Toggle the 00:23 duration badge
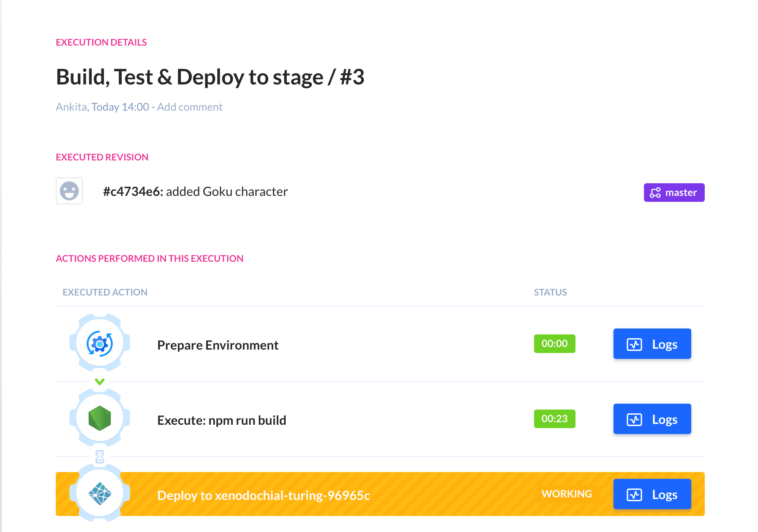This screenshot has height=532, width=758. pyautogui.click(x=554, y=419)
